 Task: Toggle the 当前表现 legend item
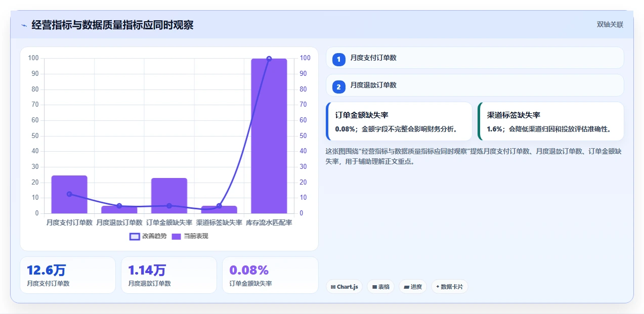pyautogui.click(x=190, y=236)
